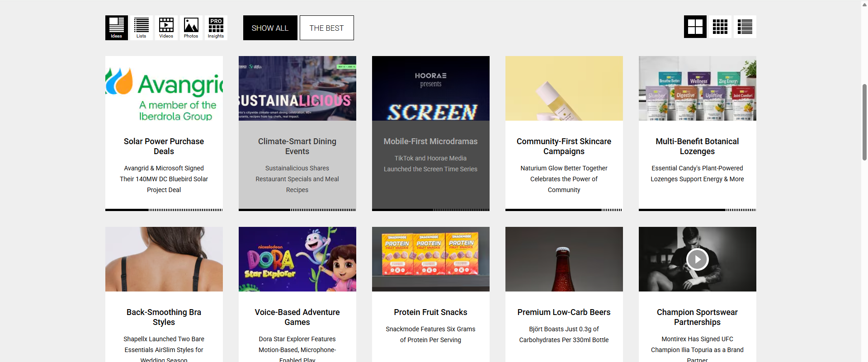
Task: Open the Multi-Benefit Botanical Lozenges title
Action: coord(698,146)
